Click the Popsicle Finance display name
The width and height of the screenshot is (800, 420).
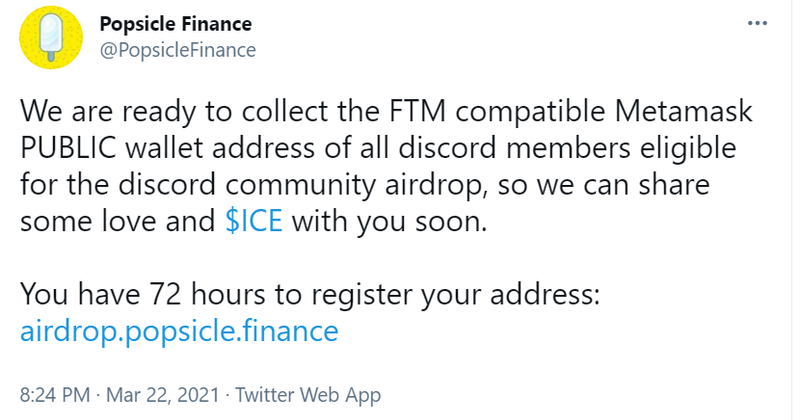click(x=176, y=24)
